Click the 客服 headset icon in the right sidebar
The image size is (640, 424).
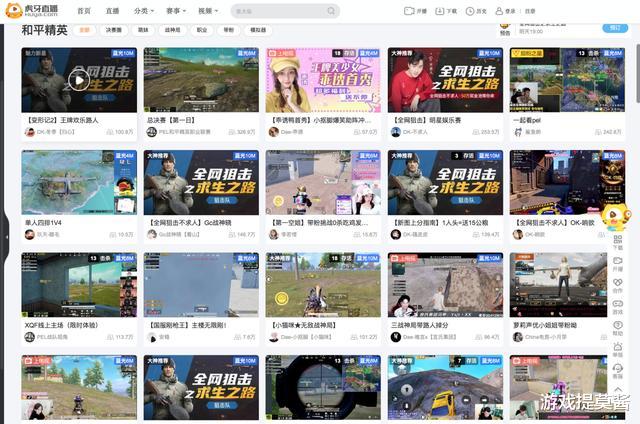point(618,368)
